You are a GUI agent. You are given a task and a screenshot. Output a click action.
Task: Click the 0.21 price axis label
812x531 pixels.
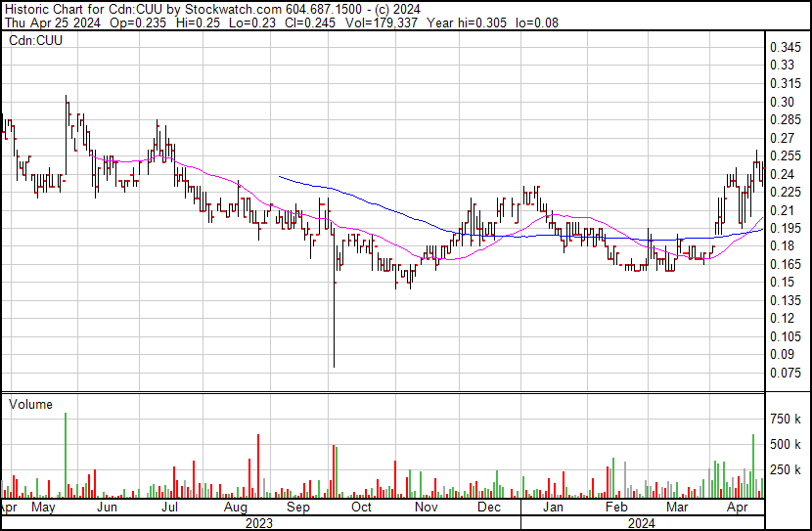tap(782, 210)
